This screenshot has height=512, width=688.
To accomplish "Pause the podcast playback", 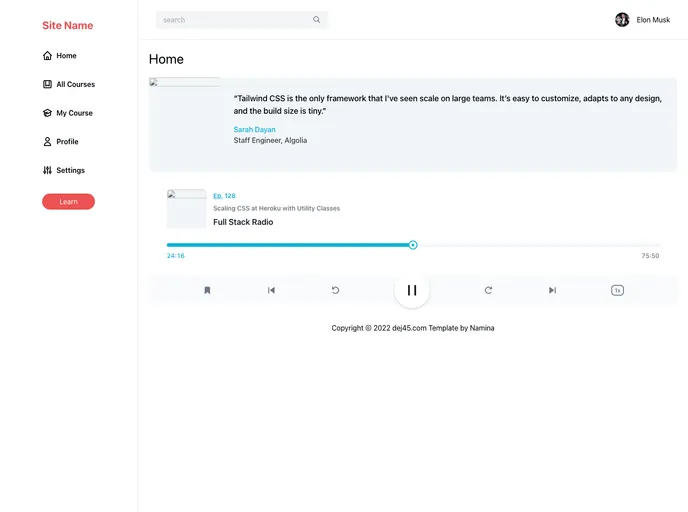I will click(x=412, y=290).
